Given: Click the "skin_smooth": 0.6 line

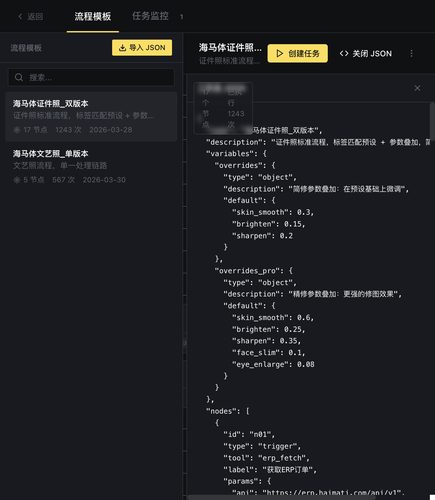Looking at the screenshot, I should (x=273, y=317).
